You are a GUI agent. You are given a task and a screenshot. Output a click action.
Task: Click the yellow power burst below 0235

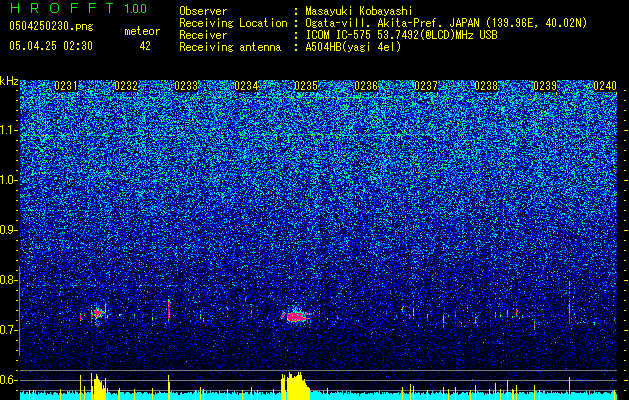(296, 386)
